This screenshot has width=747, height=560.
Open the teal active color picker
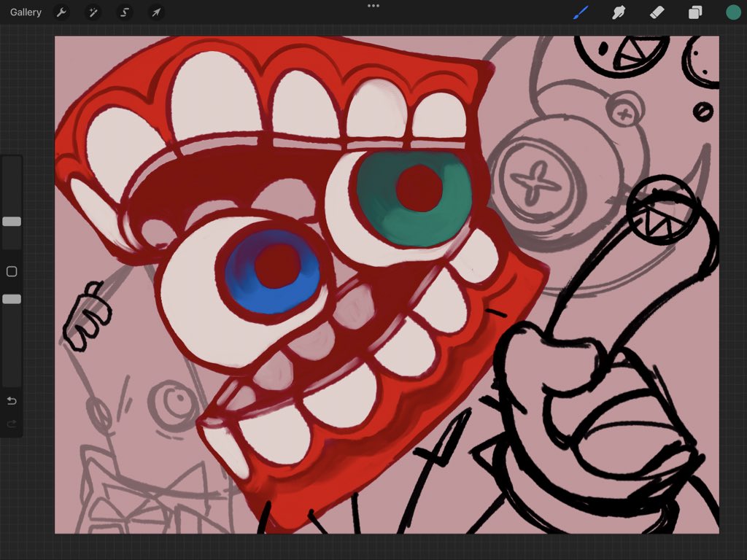click(733, 12)
